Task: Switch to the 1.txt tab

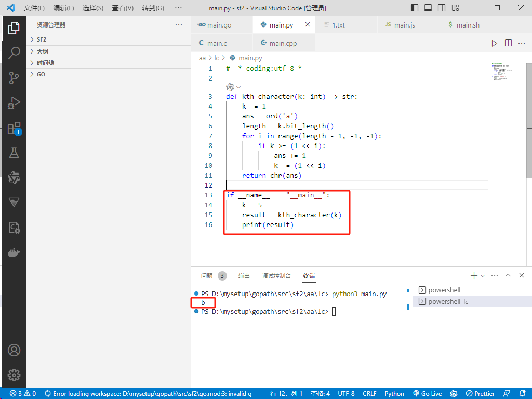Action: tap(346, 25)
